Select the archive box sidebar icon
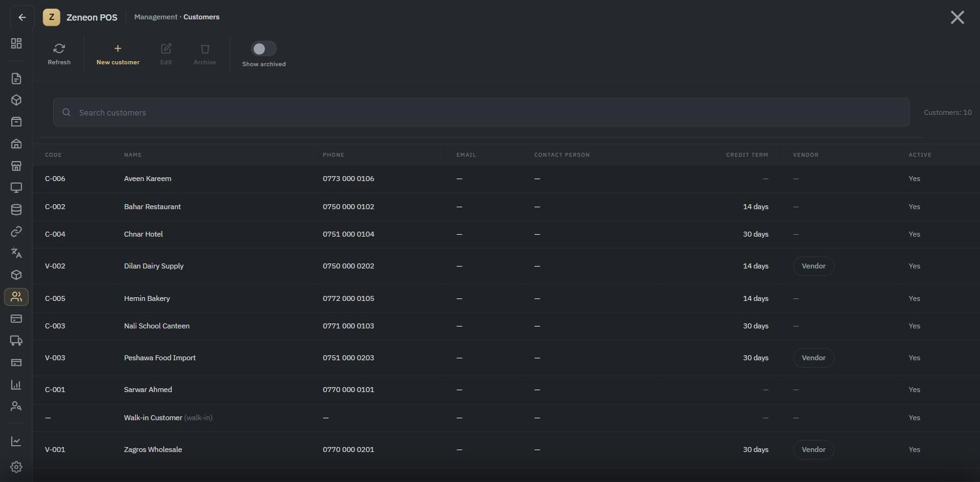The width and height of the screenshot is (980, 482). click(16, 122)
